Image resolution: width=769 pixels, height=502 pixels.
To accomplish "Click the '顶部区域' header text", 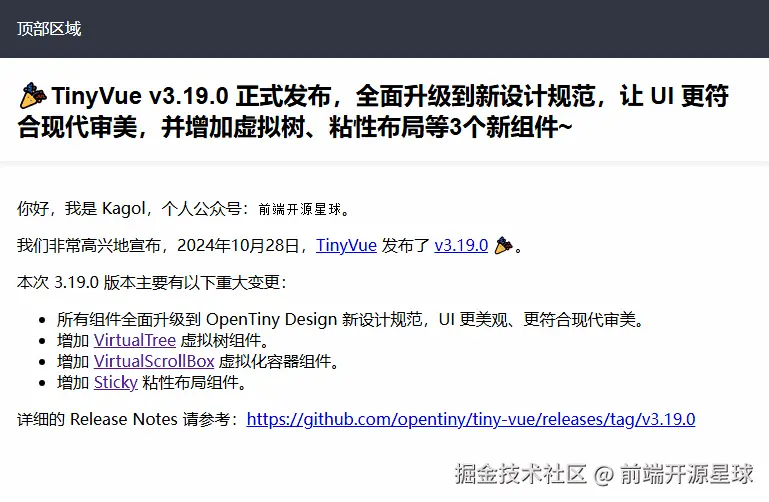I will tap(49, 29).
